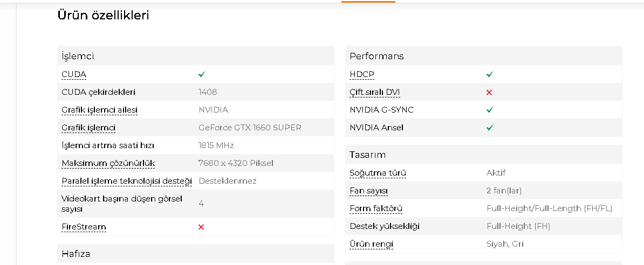The image size is (644, 265).
Task: Open the Soğutma türü definition
Action: [378, 173]
